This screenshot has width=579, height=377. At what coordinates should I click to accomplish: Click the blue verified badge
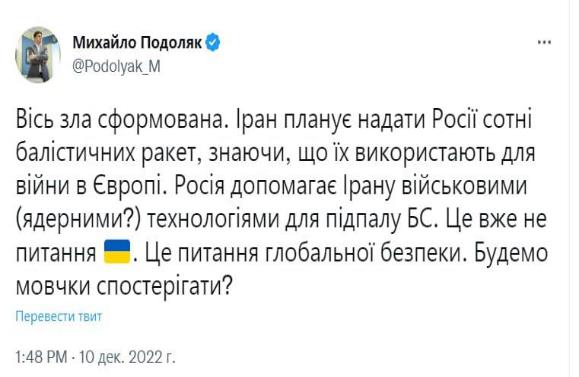coord(213,43)
